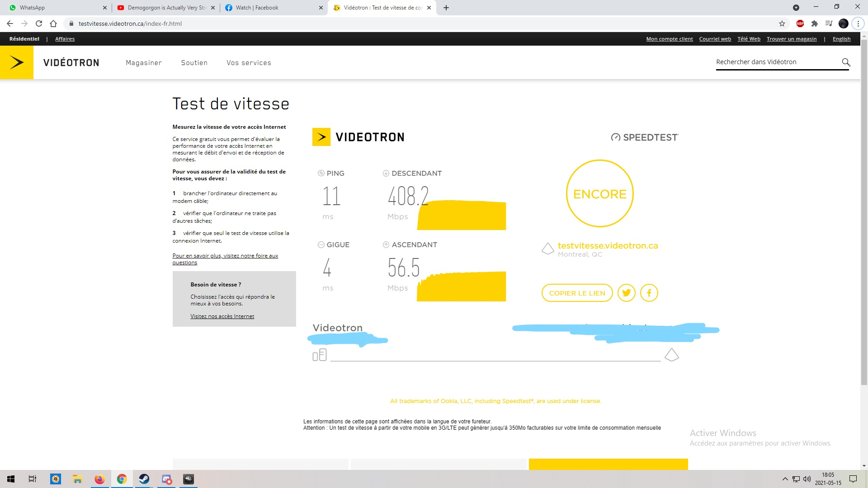
Task: Click the AdBlock Plus extension icon
Action: (800, 23)
